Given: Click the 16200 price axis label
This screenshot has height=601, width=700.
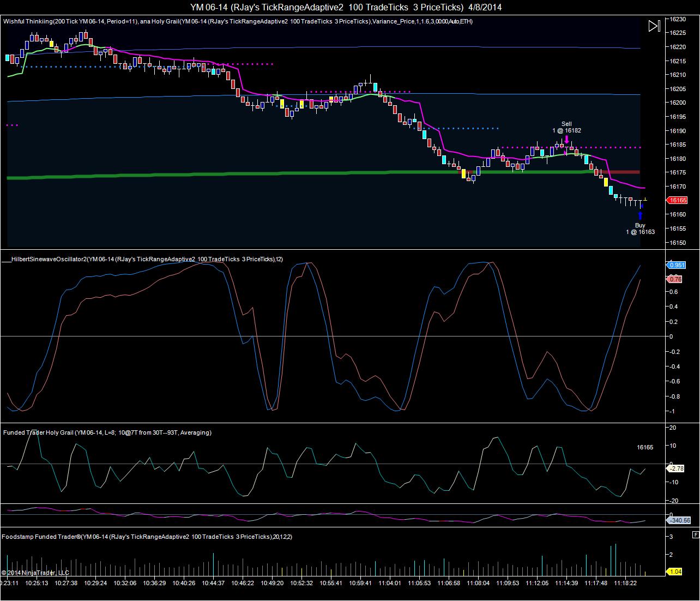Looking at the screenshot, I should (678, 103).
